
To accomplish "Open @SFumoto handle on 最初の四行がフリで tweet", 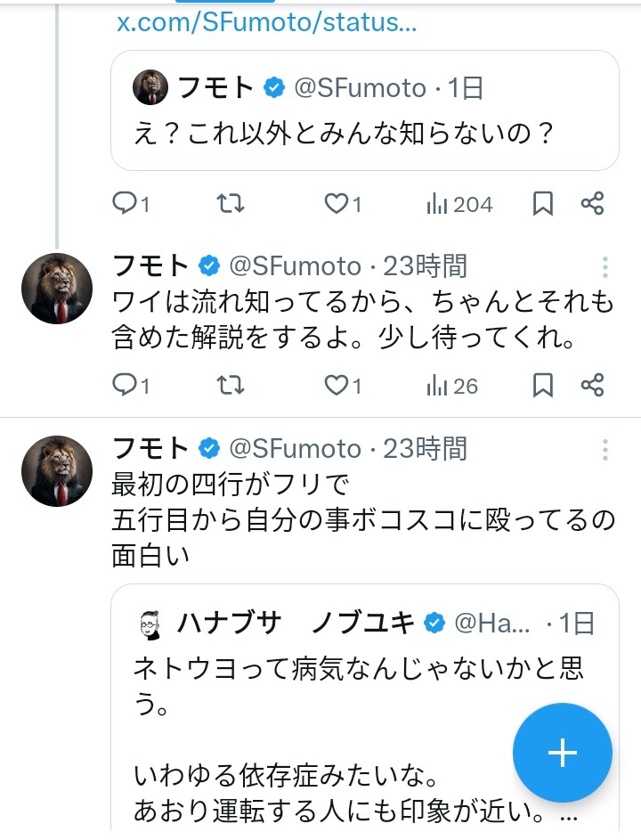I will coord(296,447).
